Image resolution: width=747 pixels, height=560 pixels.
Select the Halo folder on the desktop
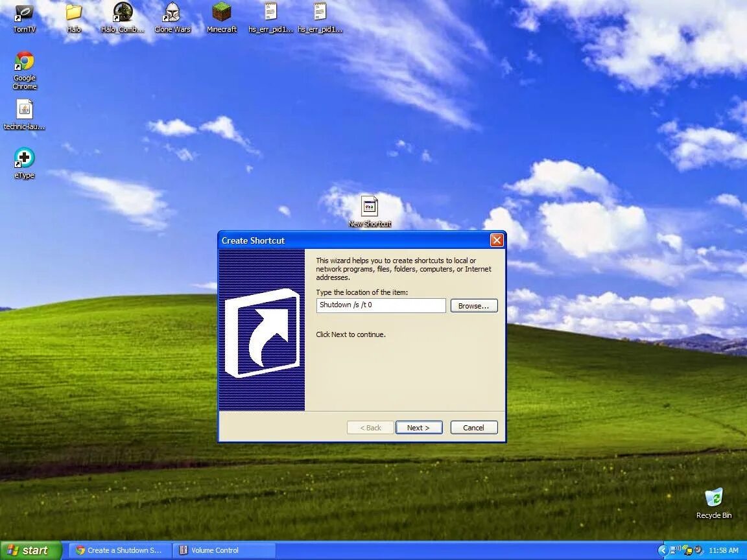coord(73,18)
